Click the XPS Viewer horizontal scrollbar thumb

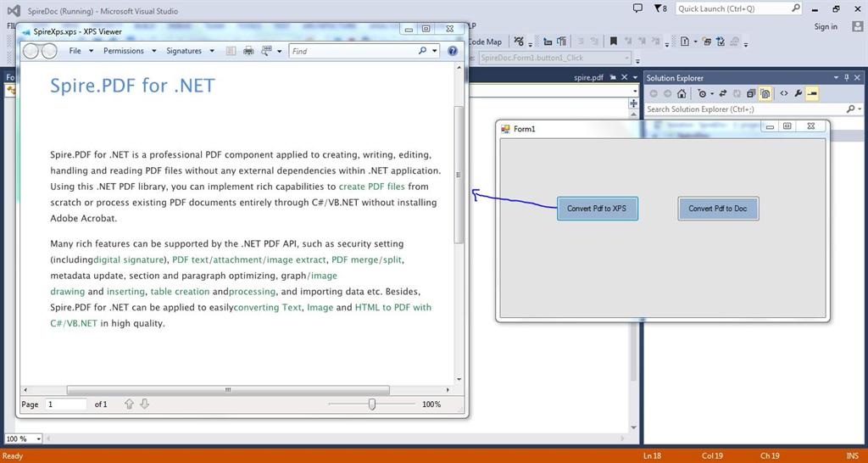228,390
